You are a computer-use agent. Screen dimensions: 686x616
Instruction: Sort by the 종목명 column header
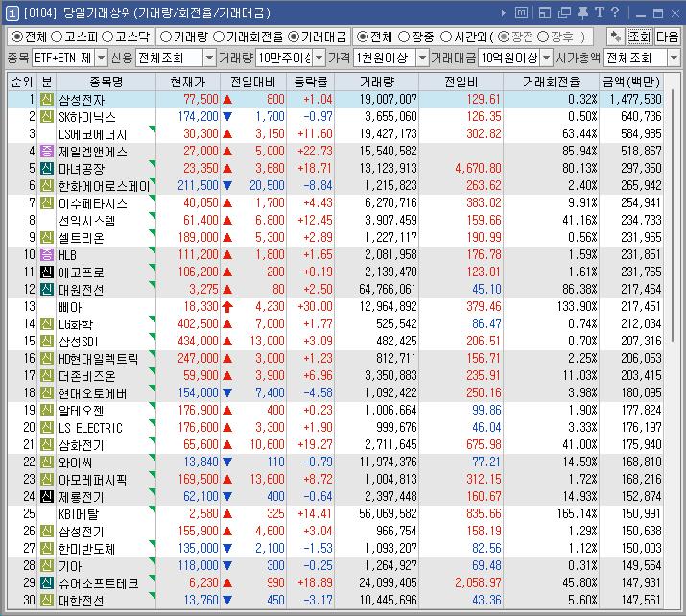[106, 82]
